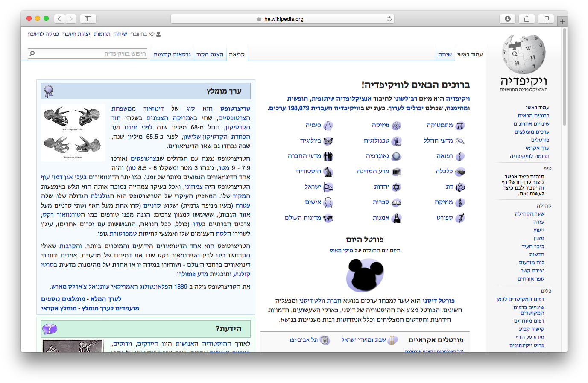The image size is (588, 383).
Task: Click the Triceratops fossil skulls thumbnail
Action: coord(73,132)
